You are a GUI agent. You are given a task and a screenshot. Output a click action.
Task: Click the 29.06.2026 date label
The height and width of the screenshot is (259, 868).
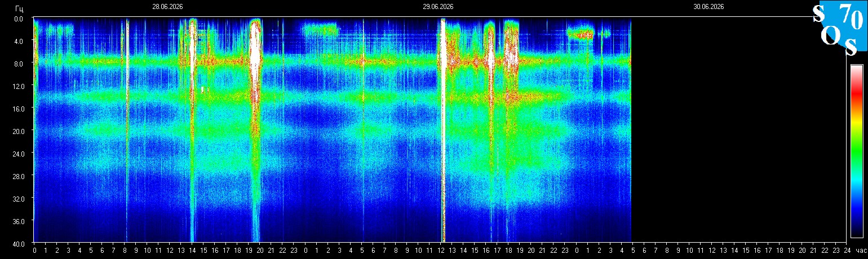438,7
